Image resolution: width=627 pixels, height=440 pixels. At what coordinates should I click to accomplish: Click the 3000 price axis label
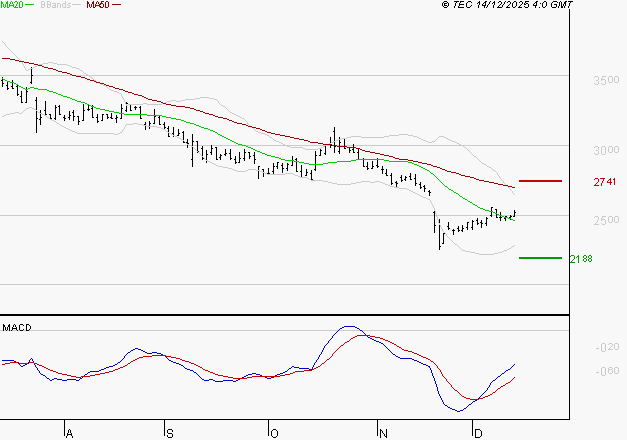[606, 150]
